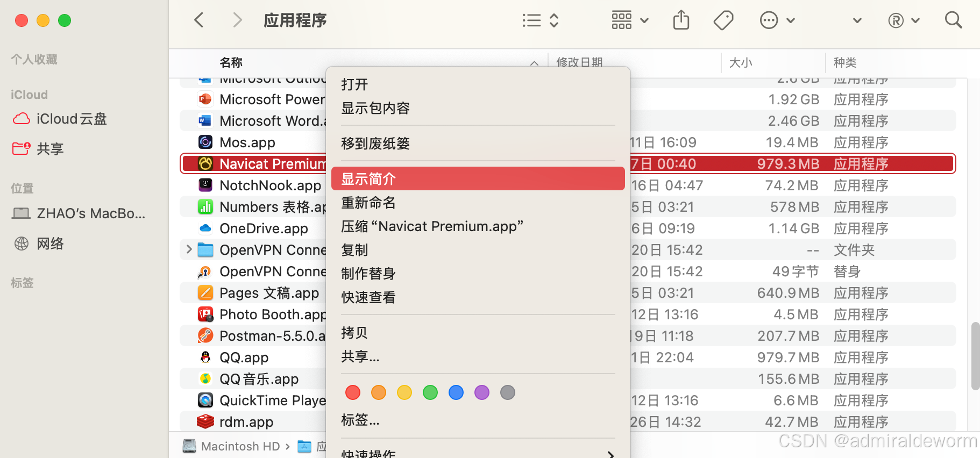Go forward with the right chevron

pyautogui.click(x=237, y=20)
